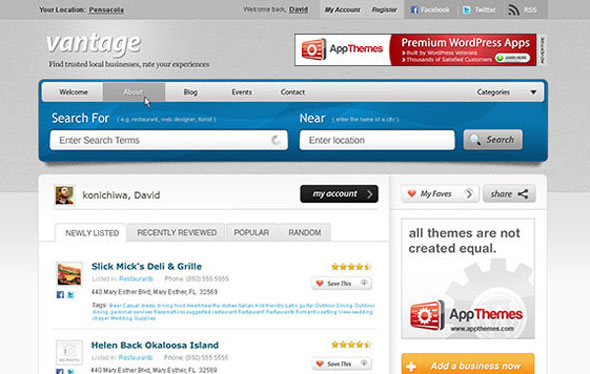Click Add a business now button
The image size is (590, 374).
(468, 364)
